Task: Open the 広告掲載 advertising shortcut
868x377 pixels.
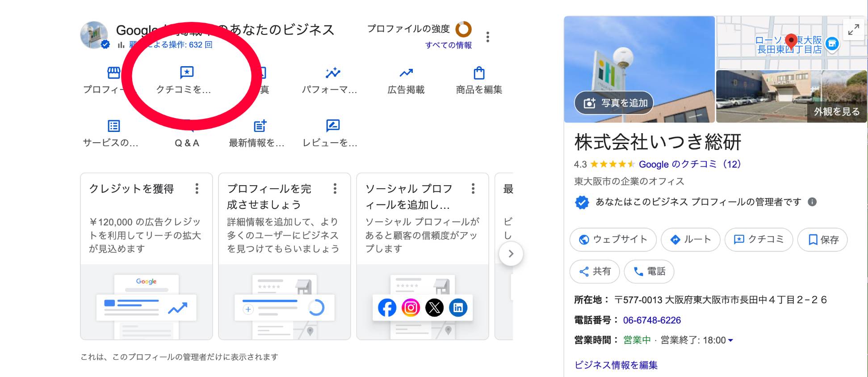Action: click(x=406, y=80)
